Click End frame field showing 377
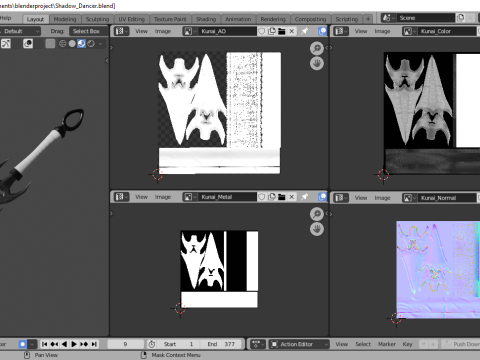The image size is (480, 360). (x=221, y=344)
